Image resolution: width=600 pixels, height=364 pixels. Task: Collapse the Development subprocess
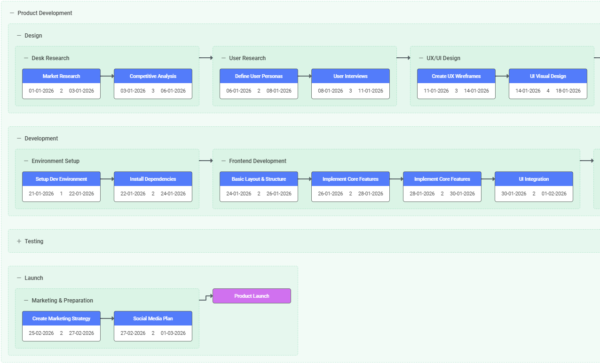[19, 139]
